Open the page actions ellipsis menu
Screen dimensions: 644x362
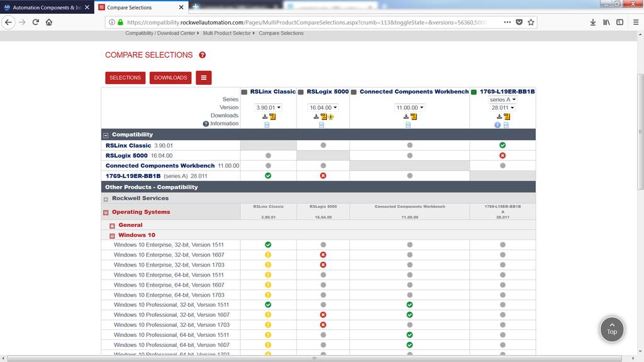(508, 22)
